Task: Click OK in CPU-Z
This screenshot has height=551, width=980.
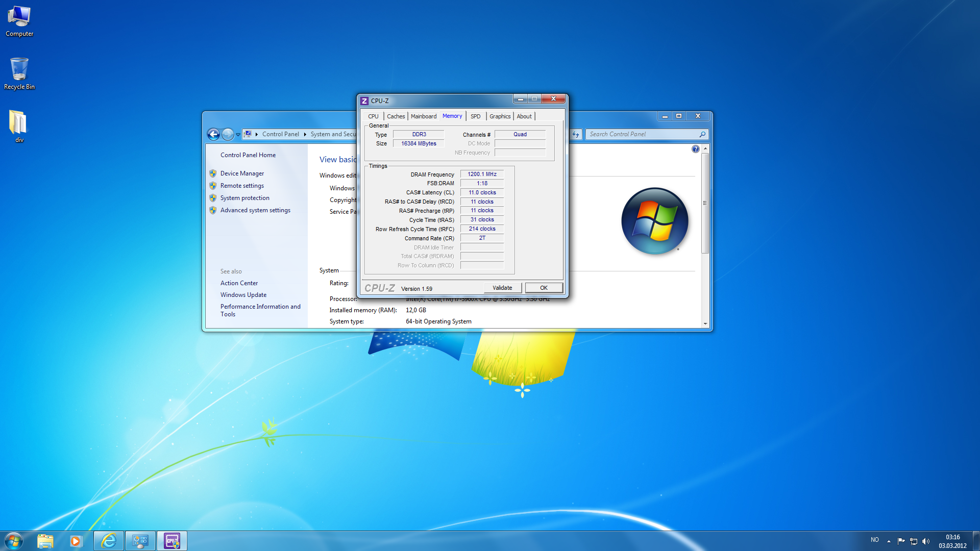Action: [544, 288]
